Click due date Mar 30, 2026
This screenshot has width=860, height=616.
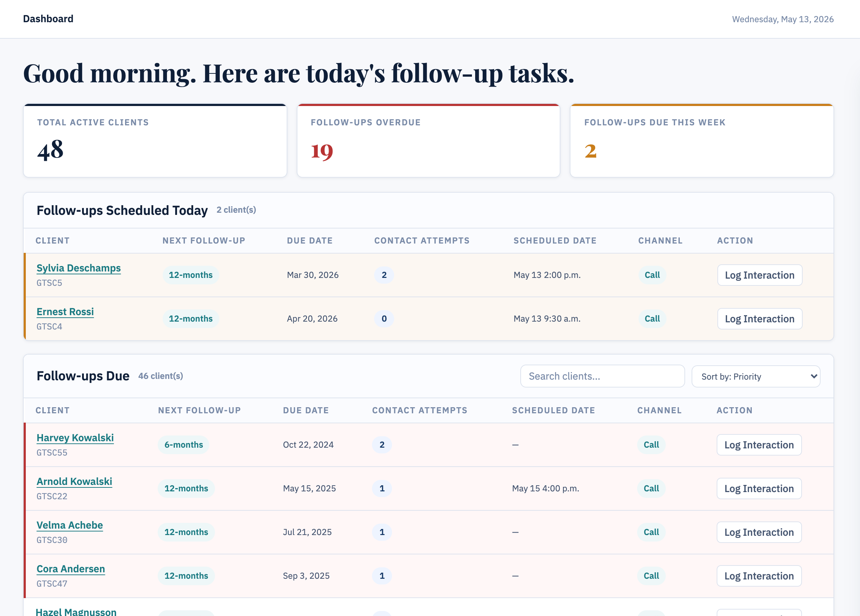pyautogui.click(x=313, y=275)
